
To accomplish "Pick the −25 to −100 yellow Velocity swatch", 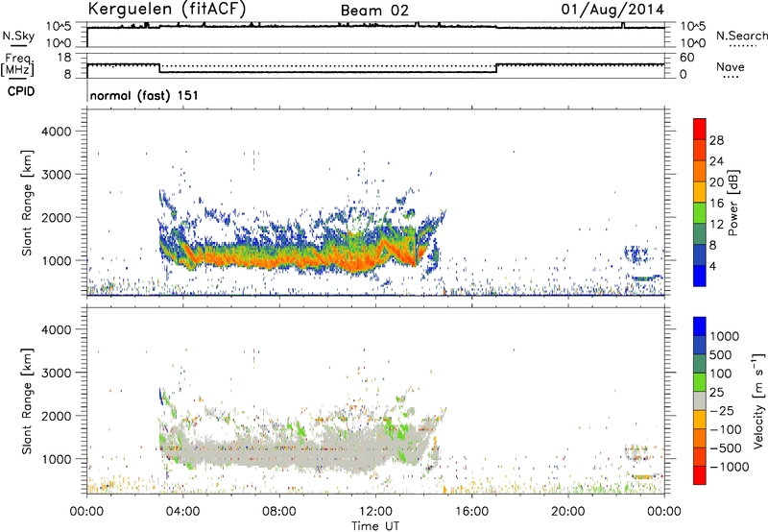I will click(700, 420).
